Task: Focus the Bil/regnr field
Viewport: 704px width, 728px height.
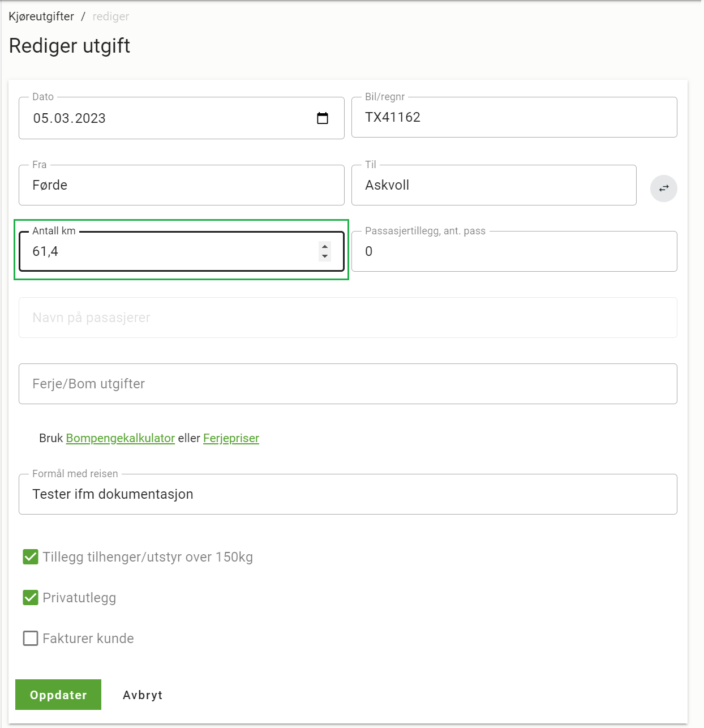Action: click(514, 117)
